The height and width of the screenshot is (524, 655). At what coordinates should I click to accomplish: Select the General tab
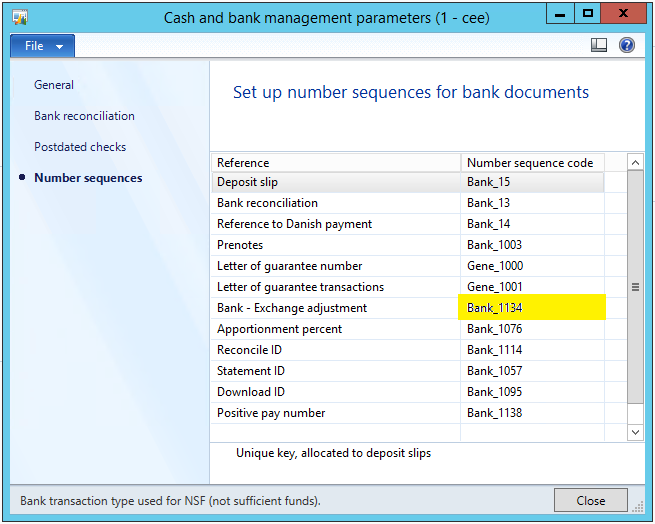click(x=54, y=85)
